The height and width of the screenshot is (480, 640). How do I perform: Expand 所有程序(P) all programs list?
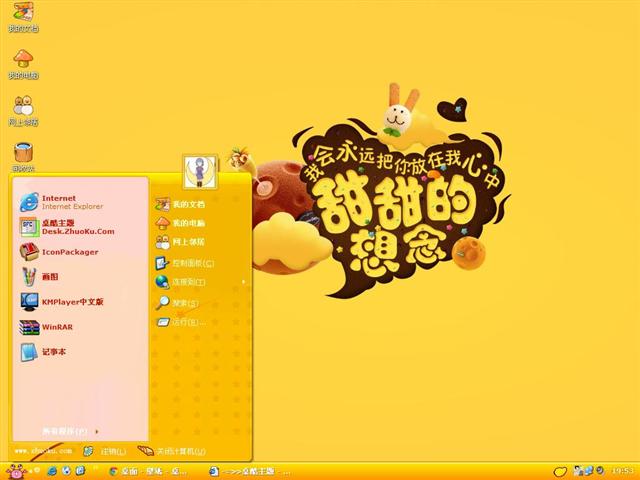[69, 431]
